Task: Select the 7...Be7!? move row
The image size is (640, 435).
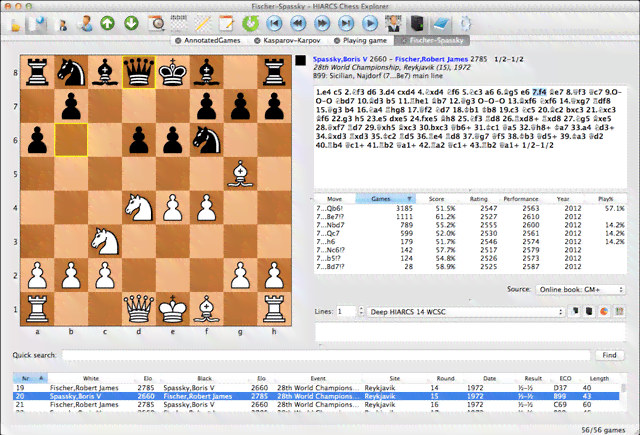Action: coord(470,217)
